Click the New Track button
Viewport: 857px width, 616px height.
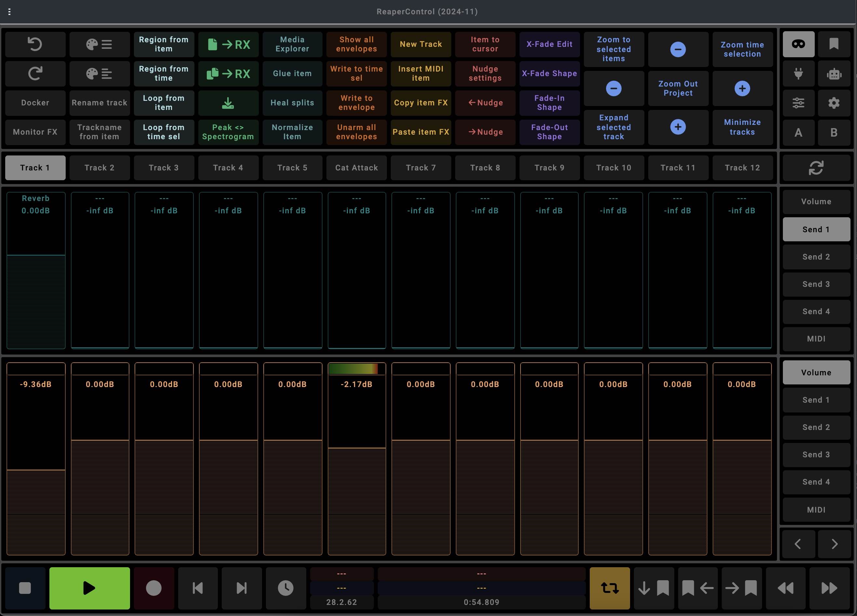click(x=421, y=44)
